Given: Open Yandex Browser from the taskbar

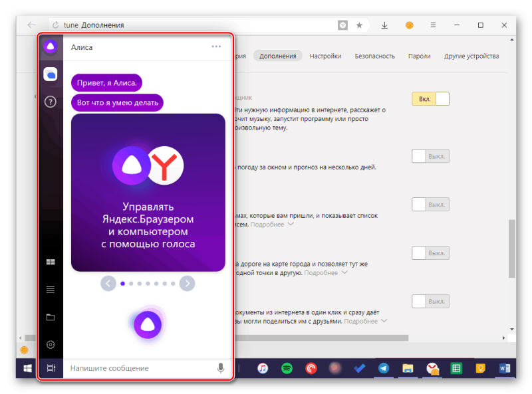Looking at the screenshot, I should coord(432,368).
